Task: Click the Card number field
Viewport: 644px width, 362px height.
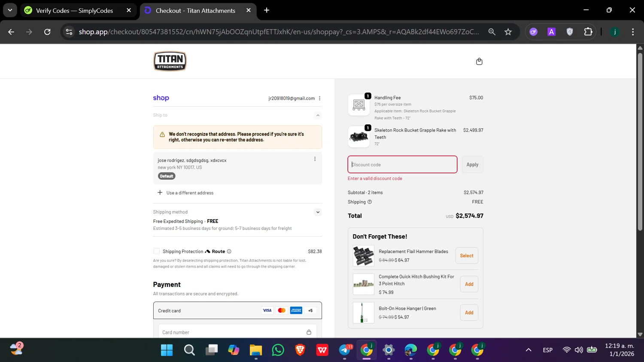Action: pyautogui.click(x=237, y=332)
